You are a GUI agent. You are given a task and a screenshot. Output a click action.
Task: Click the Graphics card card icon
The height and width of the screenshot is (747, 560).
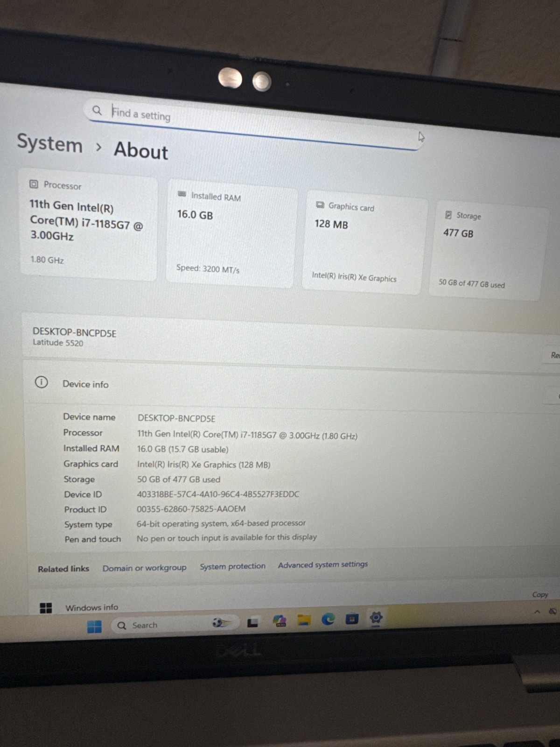(320, 204)
